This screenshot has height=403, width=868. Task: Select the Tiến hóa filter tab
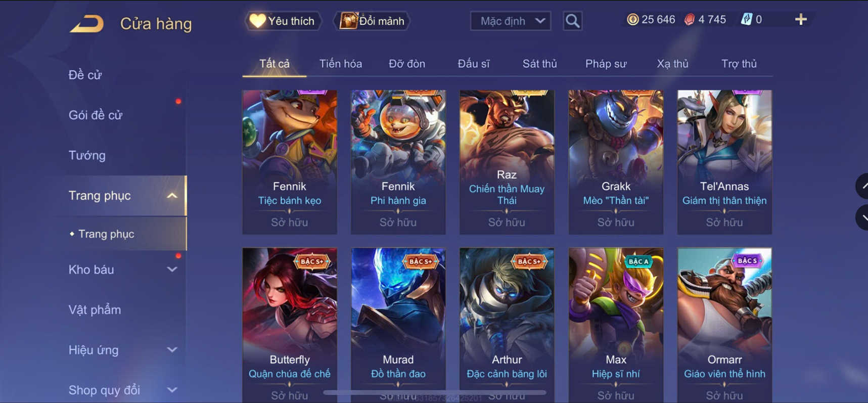(x=340, y=64)
